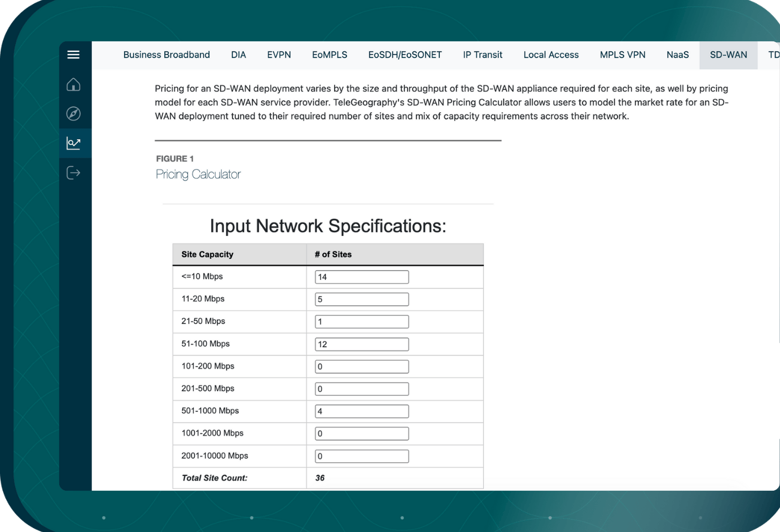Image resolution: width=780 pixels, height=532 pixels.
Task: Click the Pricing Calculator link
Action: pos(198,174)
